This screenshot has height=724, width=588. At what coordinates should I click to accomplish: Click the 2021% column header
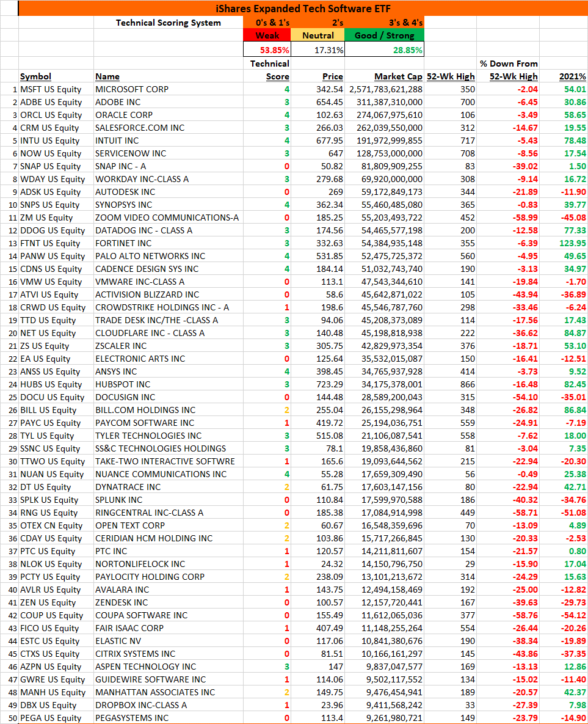click(x=572, y=76)
